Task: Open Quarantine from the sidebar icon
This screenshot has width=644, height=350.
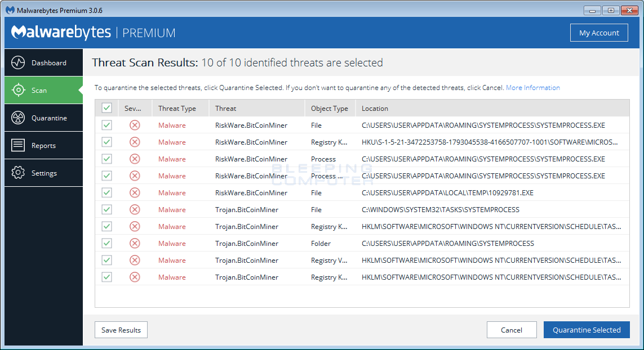Action: (x=20, y=118)
